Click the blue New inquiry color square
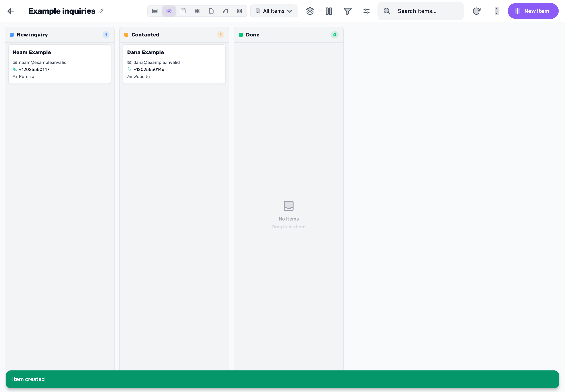Image resolution: width=565 pixels, height=392 pixels. tap(12, 35)
